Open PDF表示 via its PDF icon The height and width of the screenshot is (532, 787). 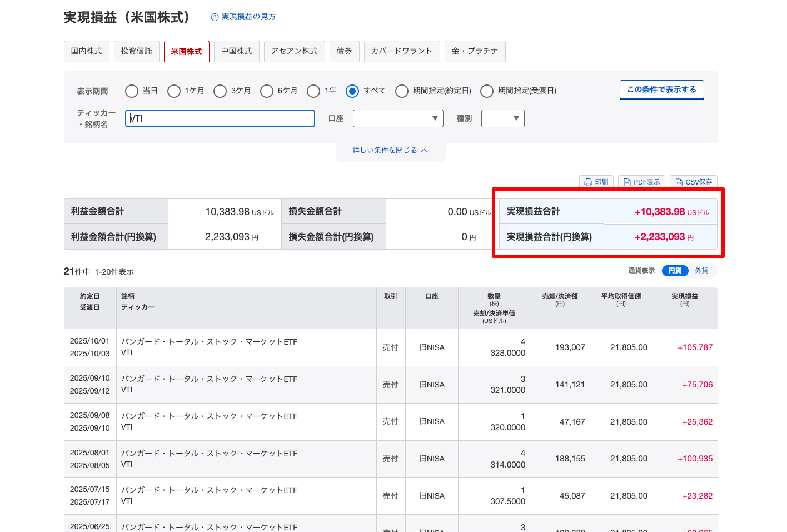pos(627,182)
